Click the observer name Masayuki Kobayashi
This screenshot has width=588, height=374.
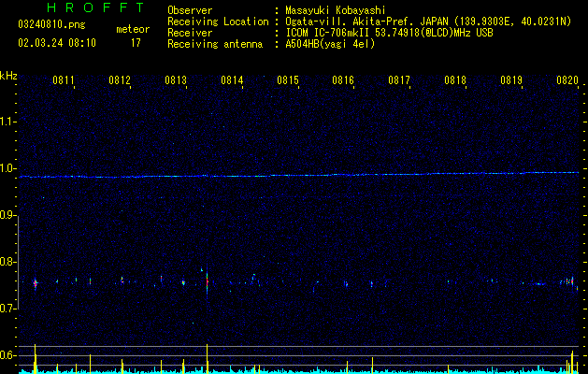point(336,10)
